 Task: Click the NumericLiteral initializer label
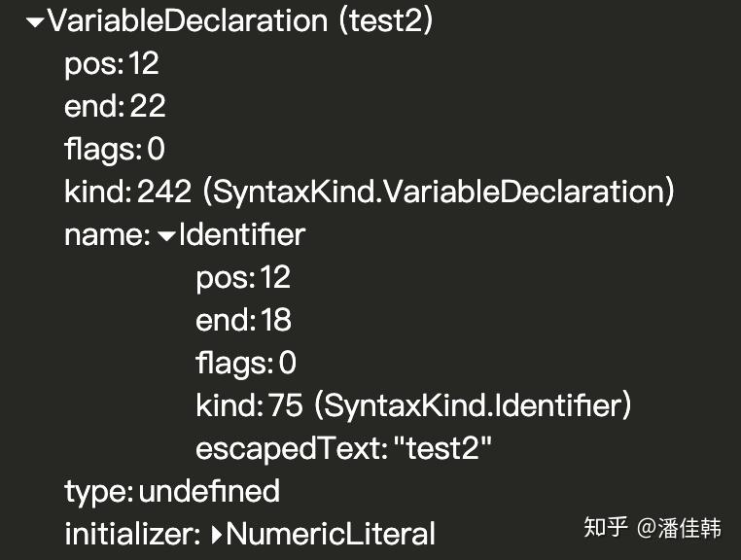coord(331,534)
